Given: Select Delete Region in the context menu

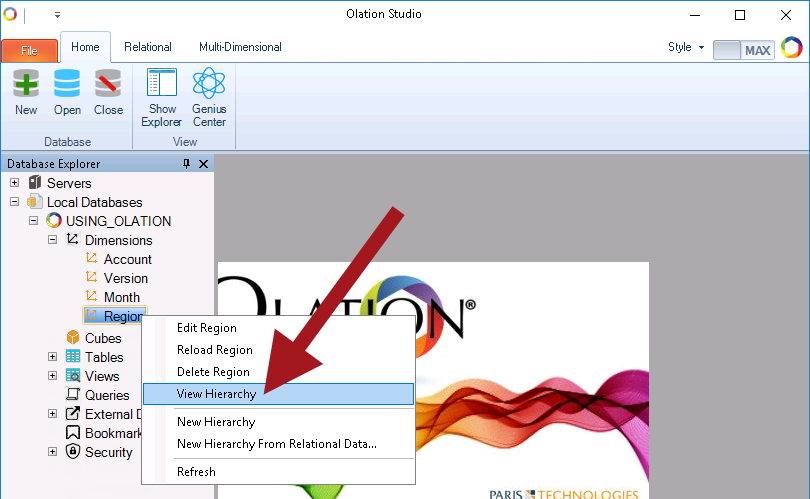Looking at the screenshot, I should [212, 372].
